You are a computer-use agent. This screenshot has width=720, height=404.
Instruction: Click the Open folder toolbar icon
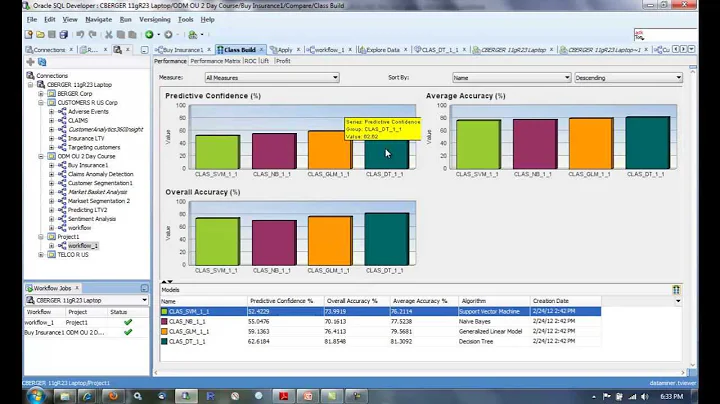pyautogui.click(x=40, y=34)
